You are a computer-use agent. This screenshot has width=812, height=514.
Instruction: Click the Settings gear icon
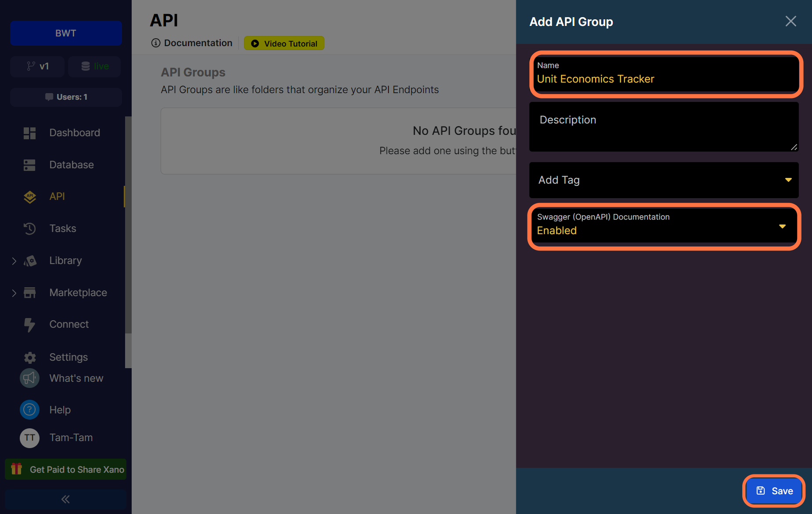pos(30,358)
